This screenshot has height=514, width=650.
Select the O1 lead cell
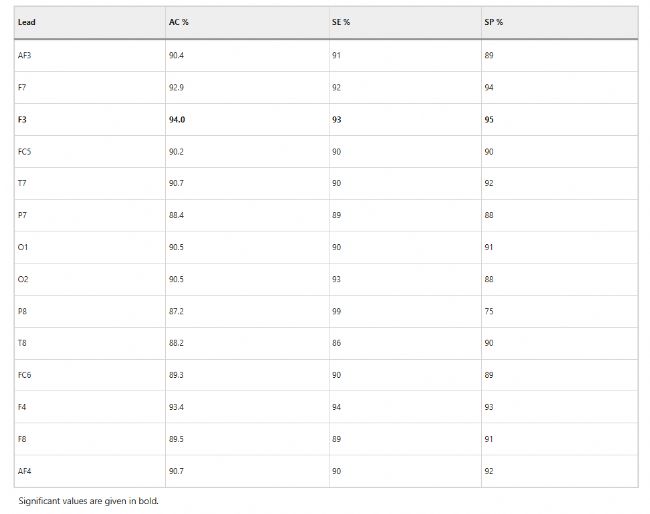pyautogui.click(x=23, y=247)
